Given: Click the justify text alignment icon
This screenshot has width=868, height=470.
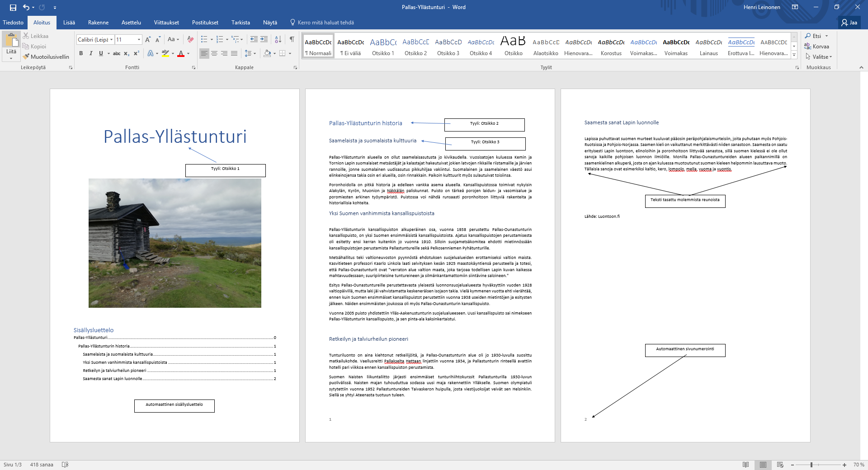Looking at the screenshot, I should coord(234,53).
